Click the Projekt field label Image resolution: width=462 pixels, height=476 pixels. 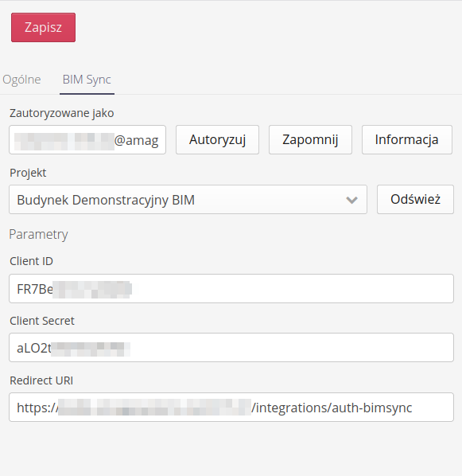pyautogui.click(x=28, y=173)
